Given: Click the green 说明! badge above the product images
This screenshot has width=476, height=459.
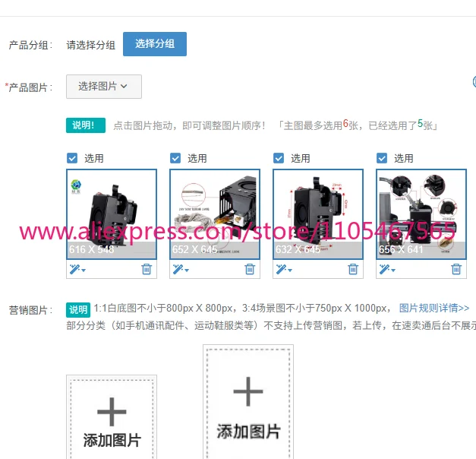Looking at the screenshot, I should [x=86, y=125].
